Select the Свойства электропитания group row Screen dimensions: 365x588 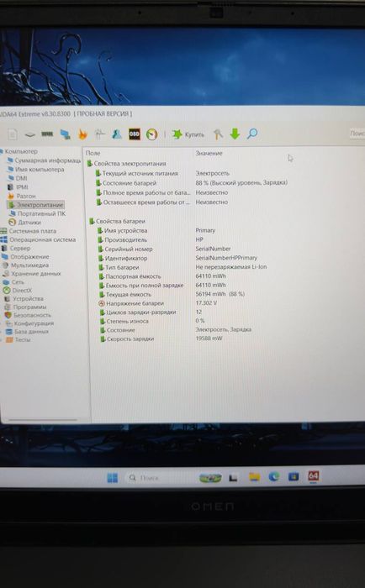coord(126,164)
